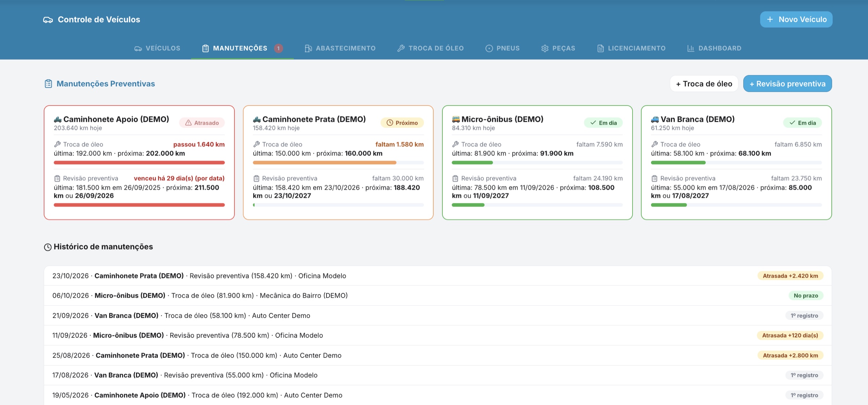Switch to the Abastecimento tab

(x=340, y=48)
